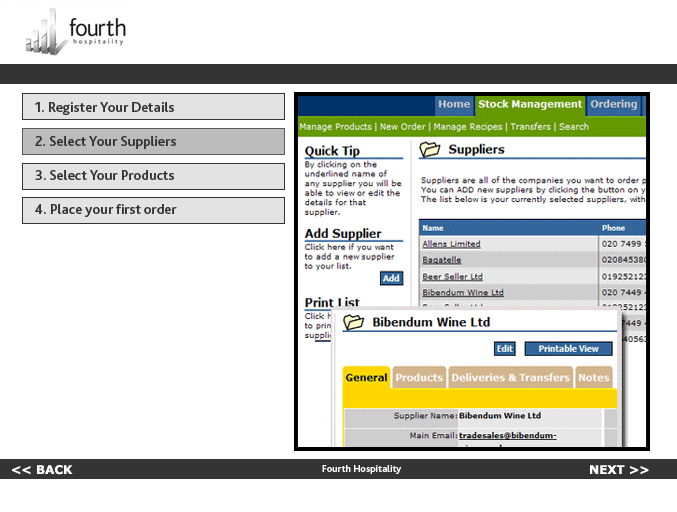Open the Bibendum Wine Ltd supplier link
This screenshot has height=512, width=677.
(x=463, y=292)
